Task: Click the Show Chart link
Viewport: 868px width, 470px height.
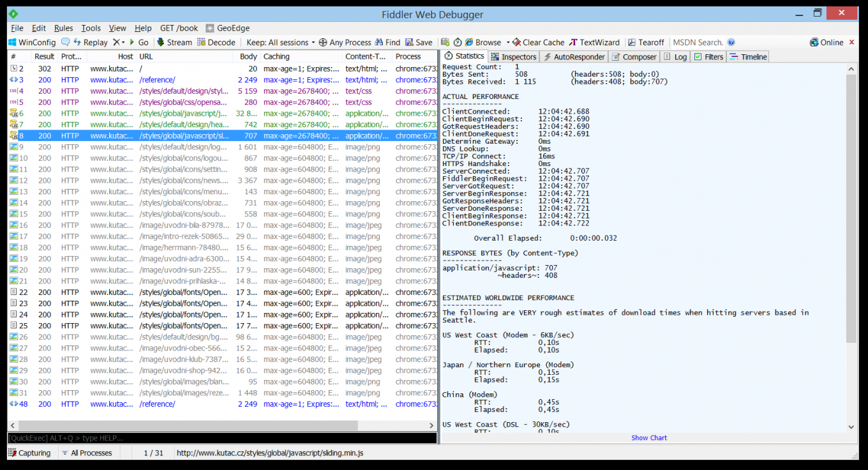Action: pos(649,438)
